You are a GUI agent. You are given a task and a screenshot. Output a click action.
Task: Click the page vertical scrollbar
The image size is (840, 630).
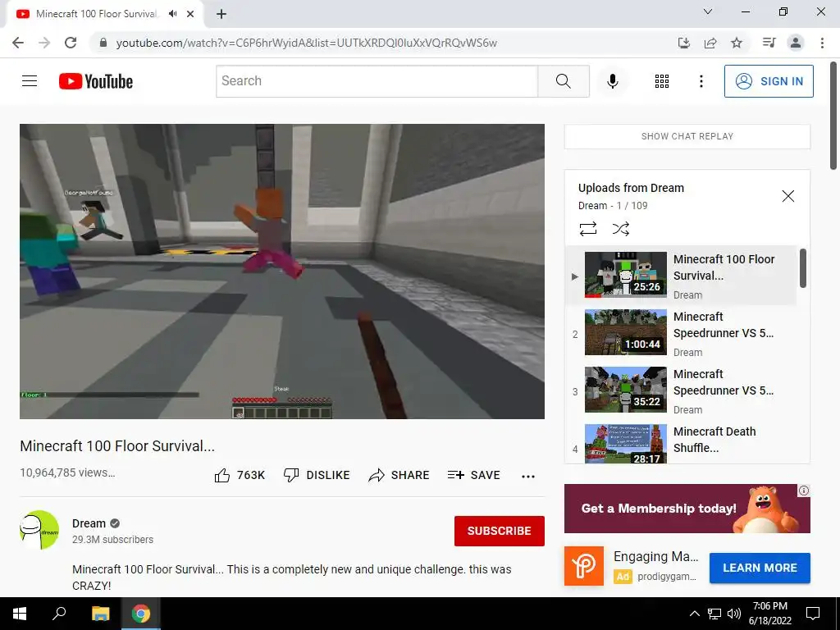point(833,116)
